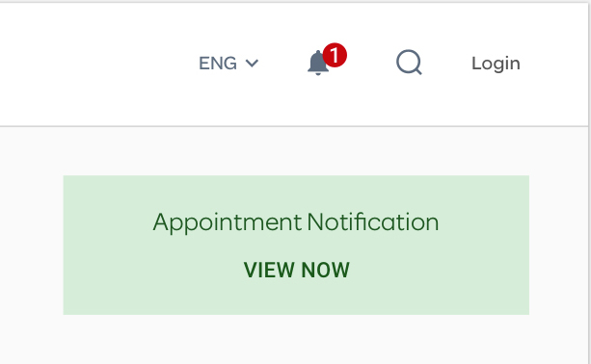Expand the ENG language dropdown
This screenshot has height=364, width=591.
tap(228, 63)
